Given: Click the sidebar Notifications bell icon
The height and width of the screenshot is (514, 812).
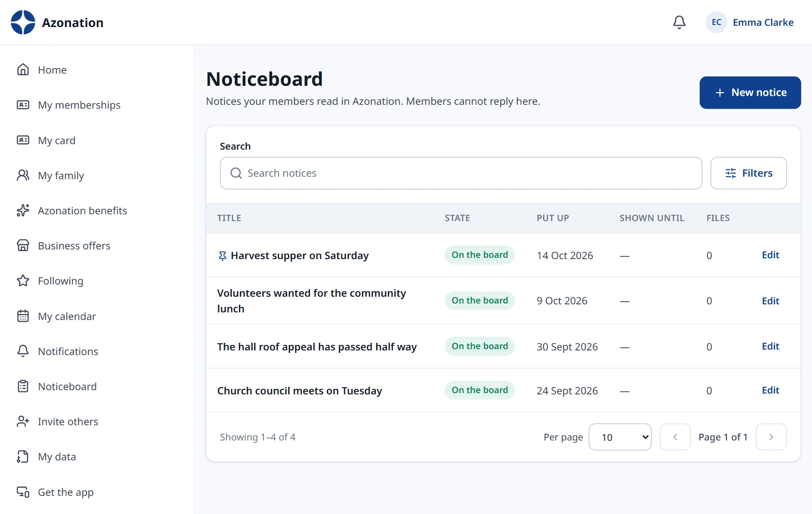Looking at the screenshot, I should click(x=23, y=351).
